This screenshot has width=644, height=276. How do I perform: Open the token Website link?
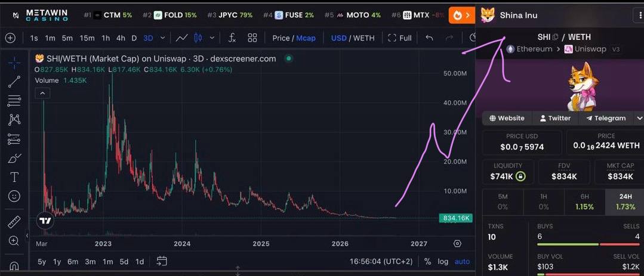point(507,118)
